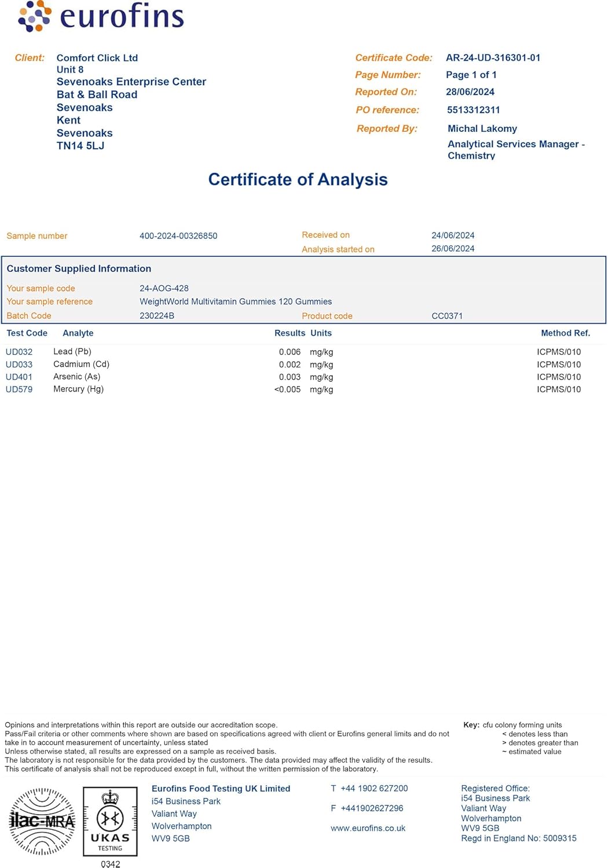Click the UKAS Testing crown logo
The width and height of the screenshot is (608, 868).
coord(110,821)
